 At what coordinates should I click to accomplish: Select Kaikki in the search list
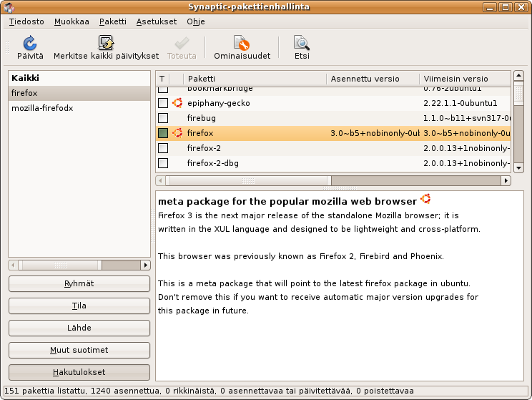click(79, 78)
